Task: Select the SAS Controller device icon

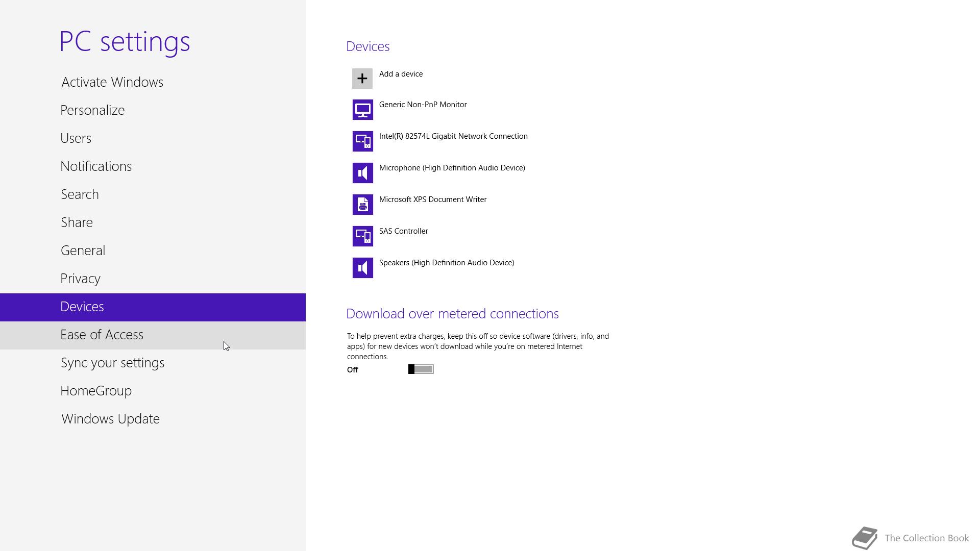Action: point(362,236)
